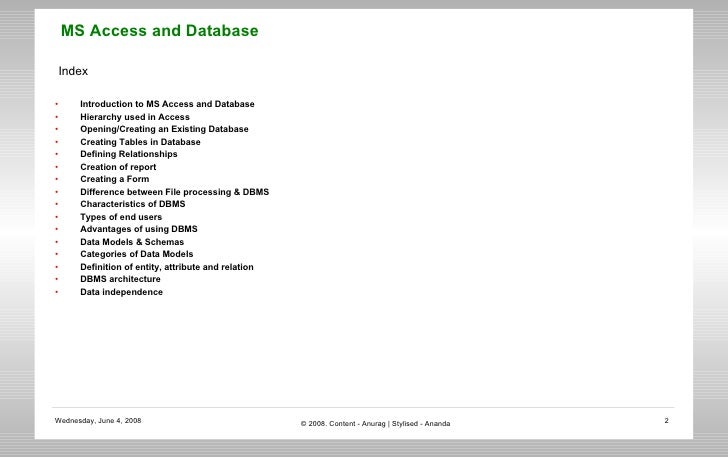This screenshot has width=728, height=457.
Task: Click Creation of report entry
Action: point(118,167)
